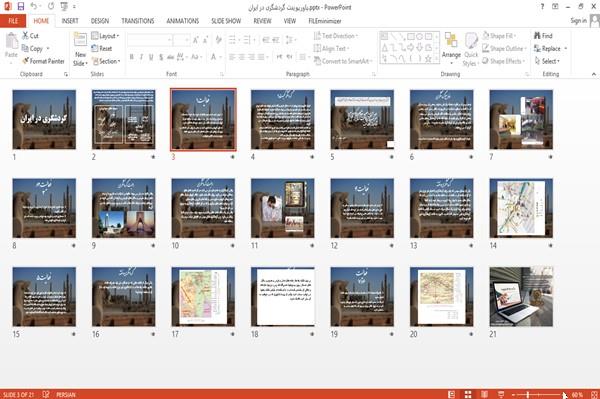Open Quick Styles gallery
This screenshot has width=600, height=399.
point(471,50)
